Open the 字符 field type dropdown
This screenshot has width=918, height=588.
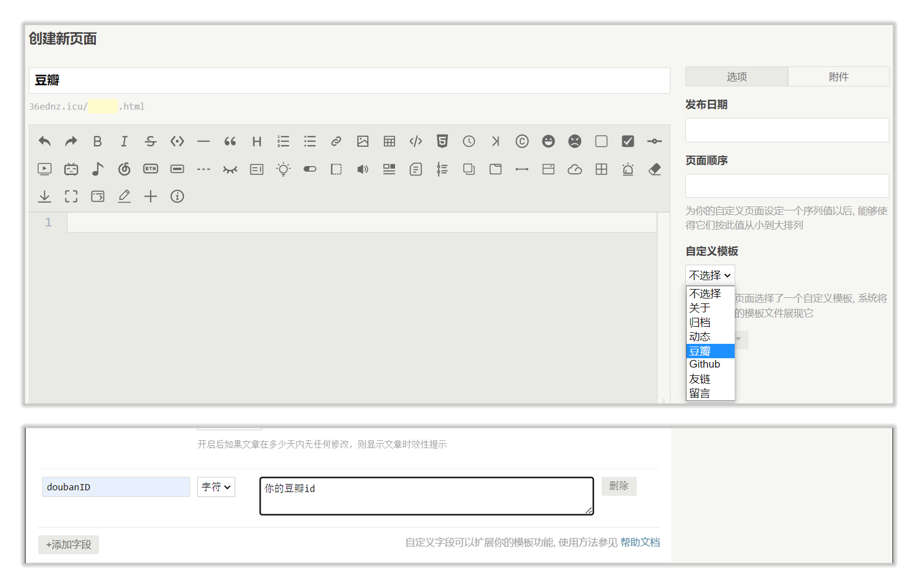pos(216,487)
